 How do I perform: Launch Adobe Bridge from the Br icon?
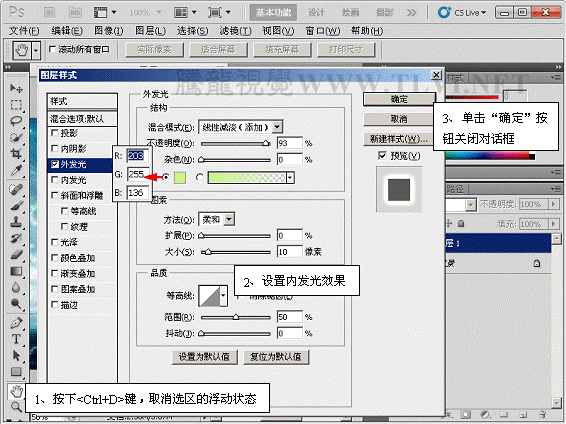pos(50,13)
